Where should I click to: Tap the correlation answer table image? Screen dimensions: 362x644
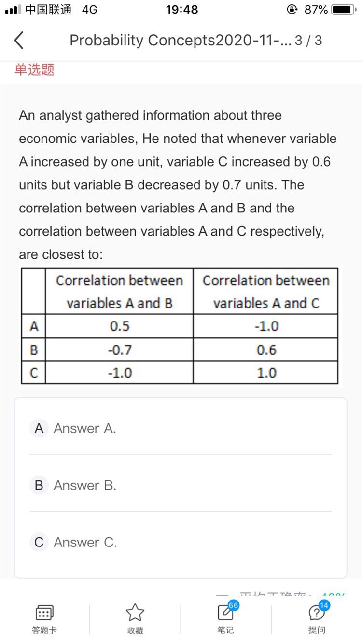point(179,326)
